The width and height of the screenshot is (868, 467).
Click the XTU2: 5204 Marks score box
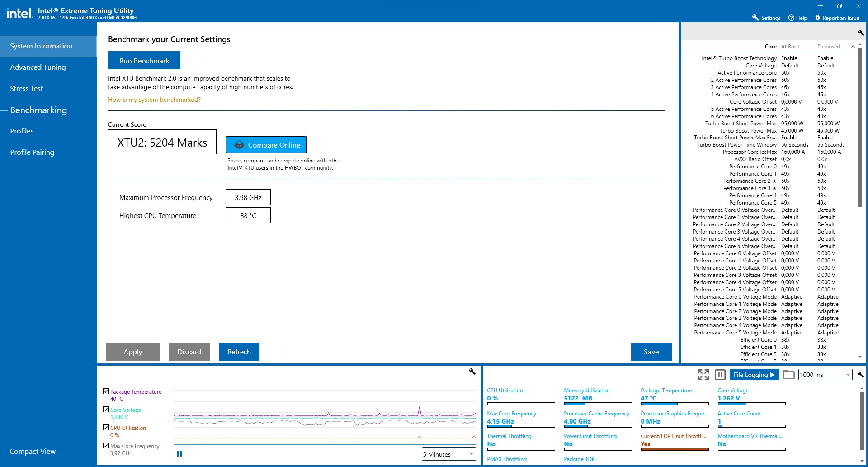[162, 142]
